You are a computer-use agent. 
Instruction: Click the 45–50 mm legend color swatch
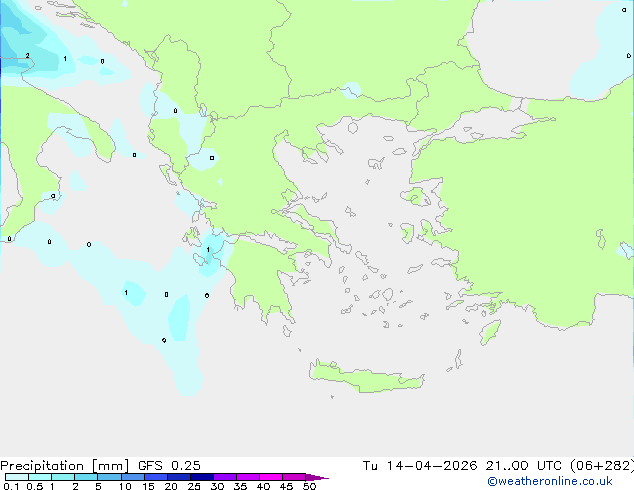point(294,477)
